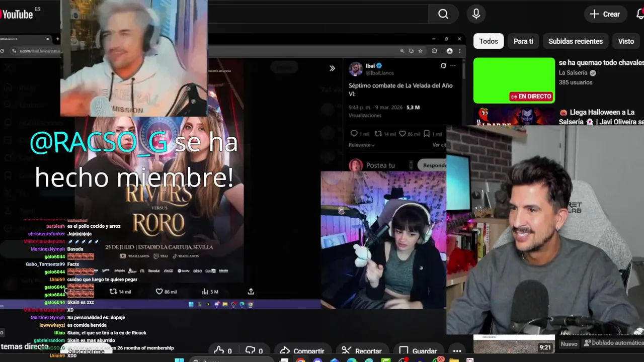In the video, click '86 mil' heart under poster
The image size is (644, 362).
click(x=166, y=292)
